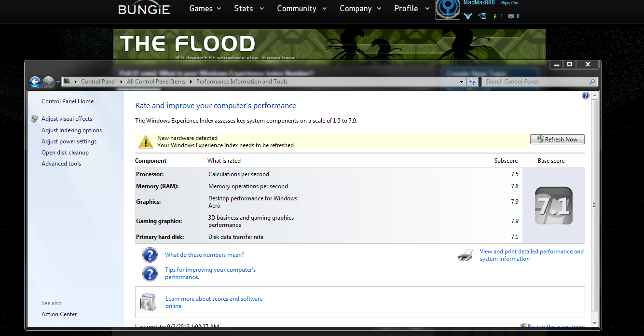Open the Profile menu on Bungie site
The image size is (644, 336).
411,9
